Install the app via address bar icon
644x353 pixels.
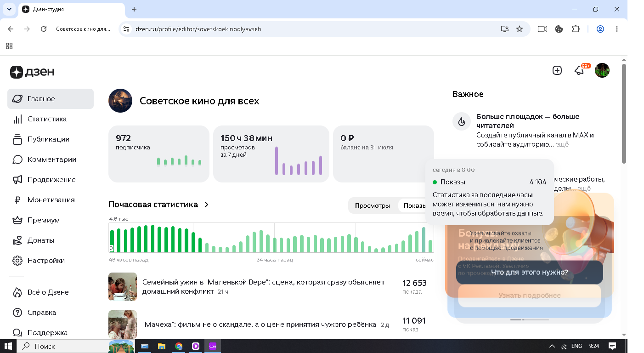505,29
